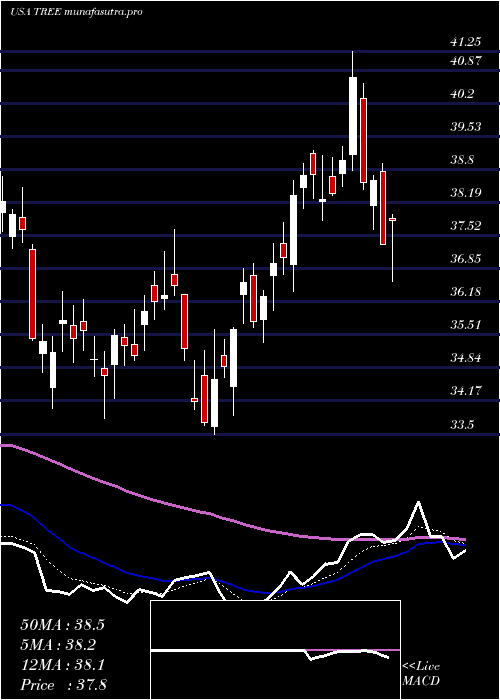Viewport: 500px width, 700px height.
Task: Click the '5MA : 38.2' readout
Action: (58, 645)
